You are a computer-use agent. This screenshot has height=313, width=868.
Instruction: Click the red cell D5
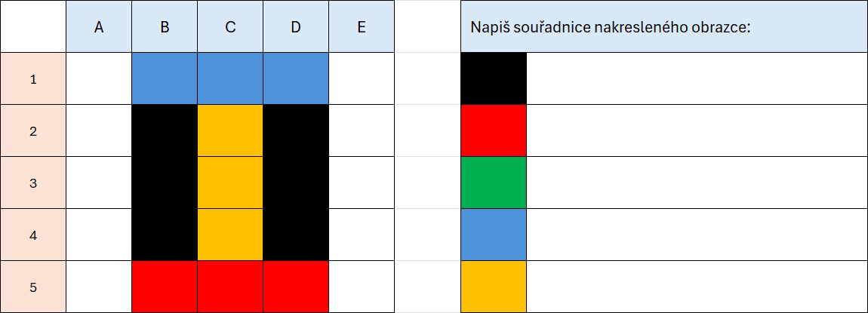(x=296, y=287)
